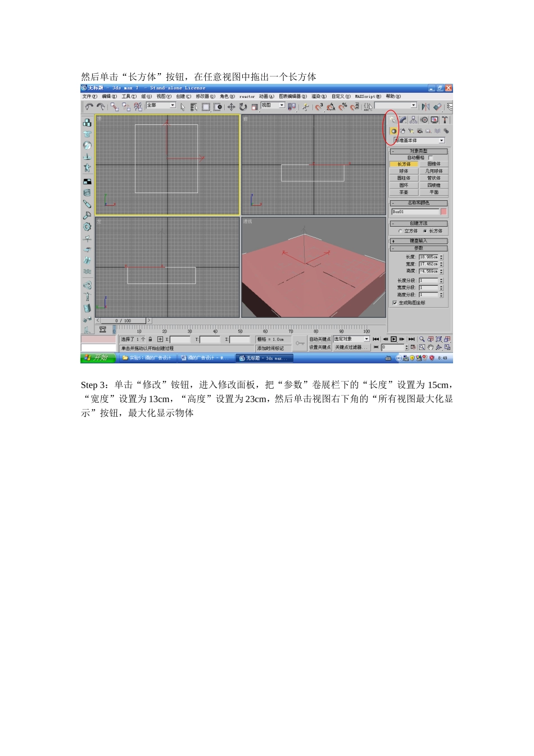The image size is (534, 756).
Task: Open the 选定对象 key filter dropdown
Action: (x=351, y=339)
